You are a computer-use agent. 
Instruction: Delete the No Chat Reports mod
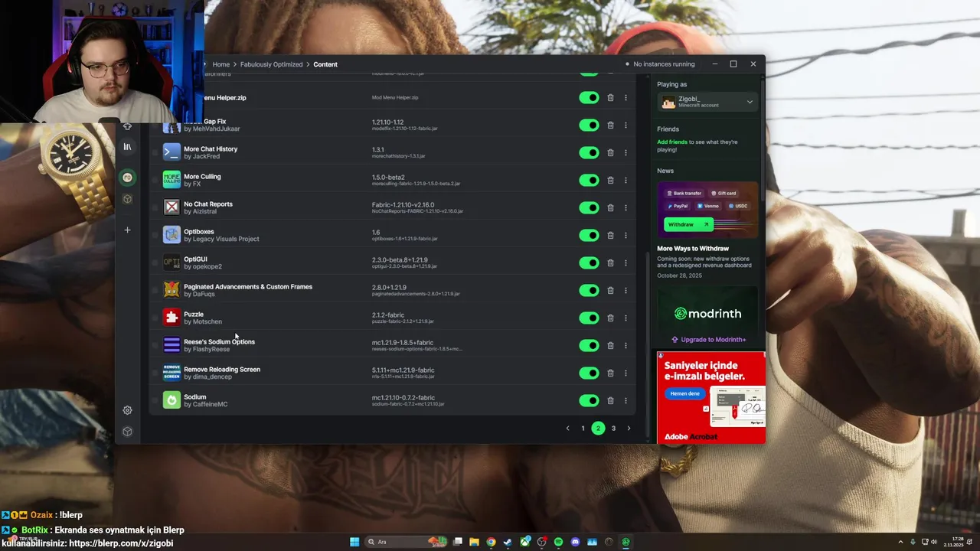coord(610,207)
